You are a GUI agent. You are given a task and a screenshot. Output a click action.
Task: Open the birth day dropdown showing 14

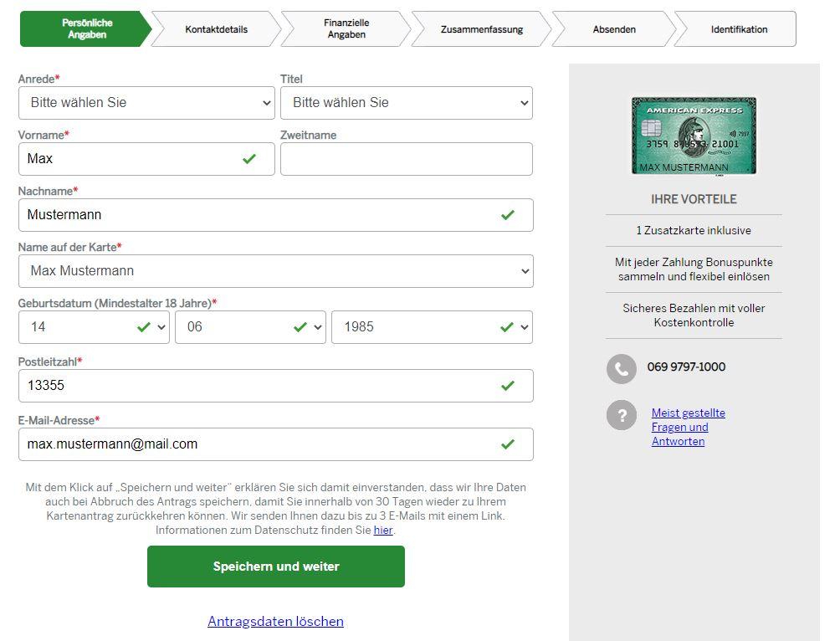pos(94,327)
